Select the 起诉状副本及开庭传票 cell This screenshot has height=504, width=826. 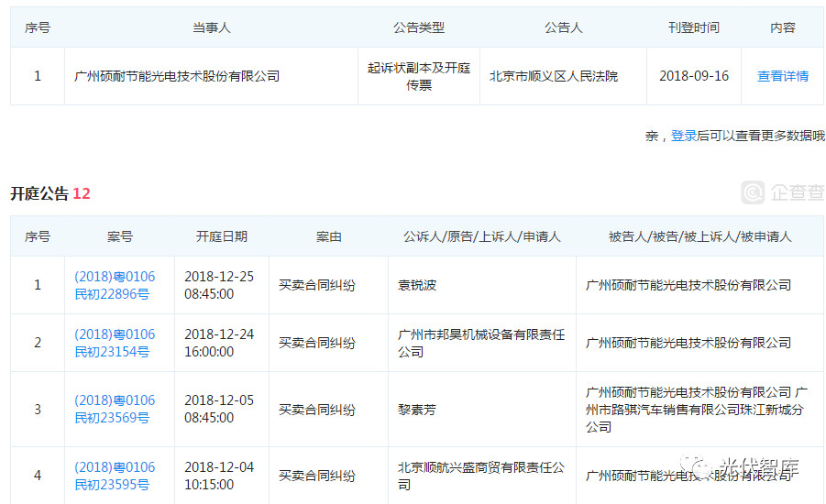pos(419,76)
